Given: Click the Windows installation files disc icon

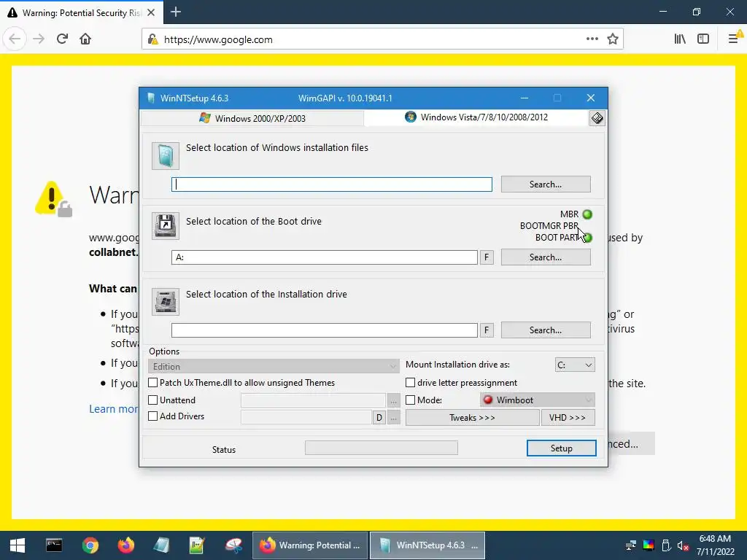Looking at the screenshot, I should point(166,156).
